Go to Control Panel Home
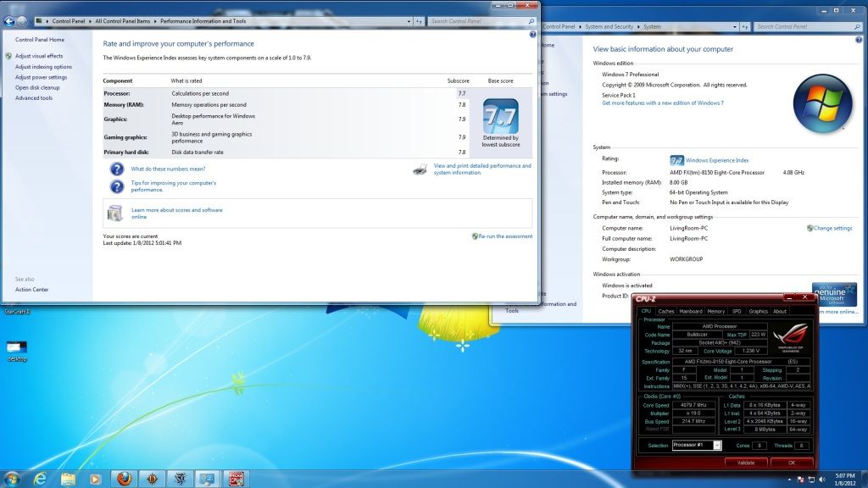The width and height of the screenshot is (868, 488). click(x=39, y=40)
